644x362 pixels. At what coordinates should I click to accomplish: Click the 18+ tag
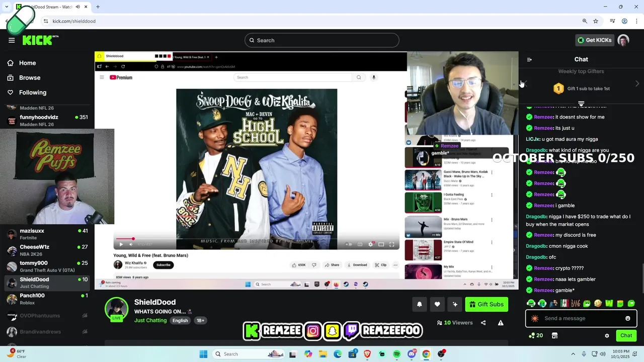coord(200,320)
